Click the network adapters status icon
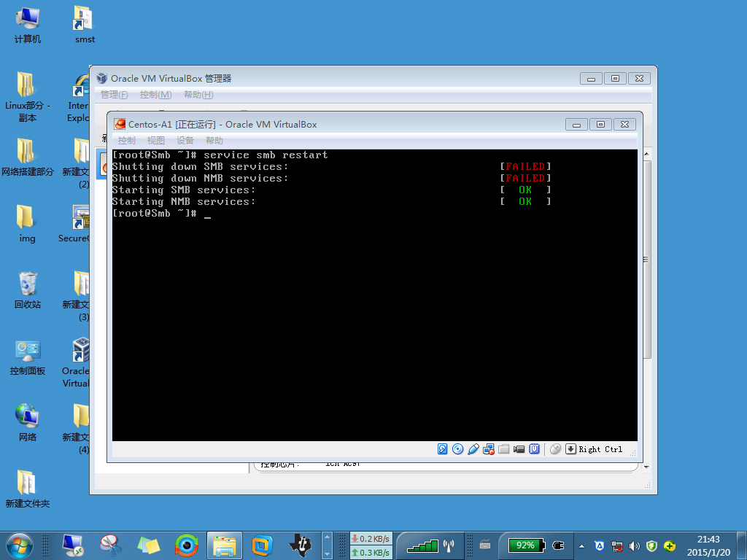Screen dimensions: 747x560 point(488,449)
